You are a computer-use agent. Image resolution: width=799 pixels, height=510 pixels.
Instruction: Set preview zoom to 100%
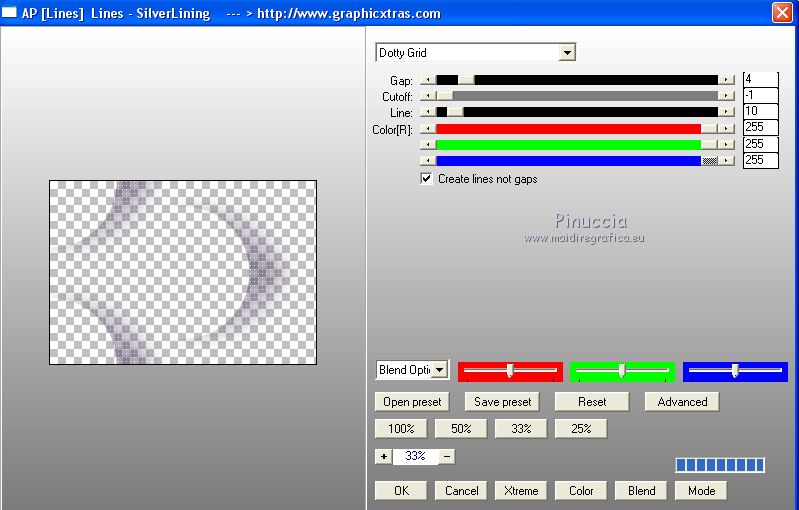point(401,429)
